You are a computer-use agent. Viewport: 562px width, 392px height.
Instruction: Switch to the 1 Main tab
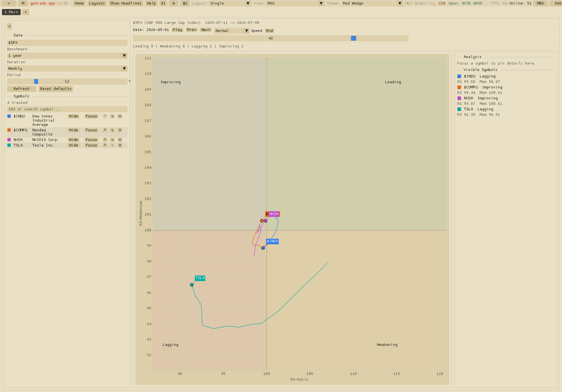point(11,12)
